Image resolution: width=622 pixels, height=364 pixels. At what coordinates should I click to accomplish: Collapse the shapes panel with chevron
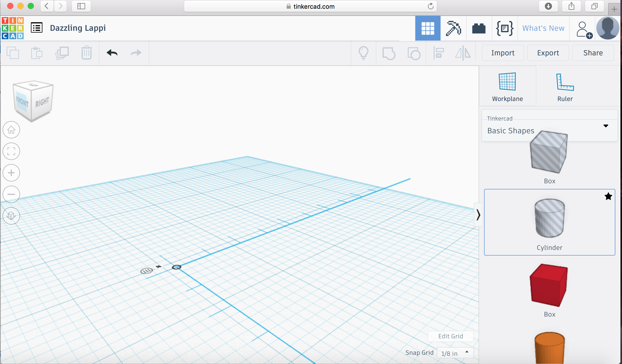tap(478, 215)
